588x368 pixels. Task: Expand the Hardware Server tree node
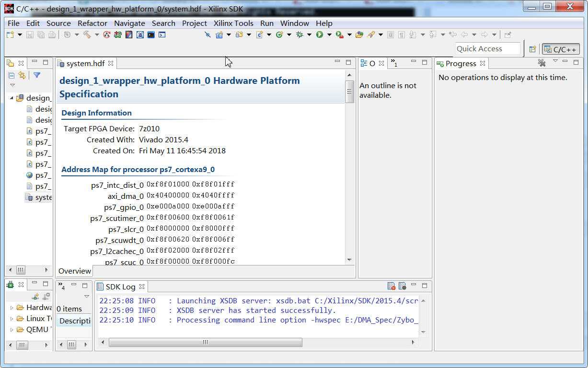coord(12,308)
